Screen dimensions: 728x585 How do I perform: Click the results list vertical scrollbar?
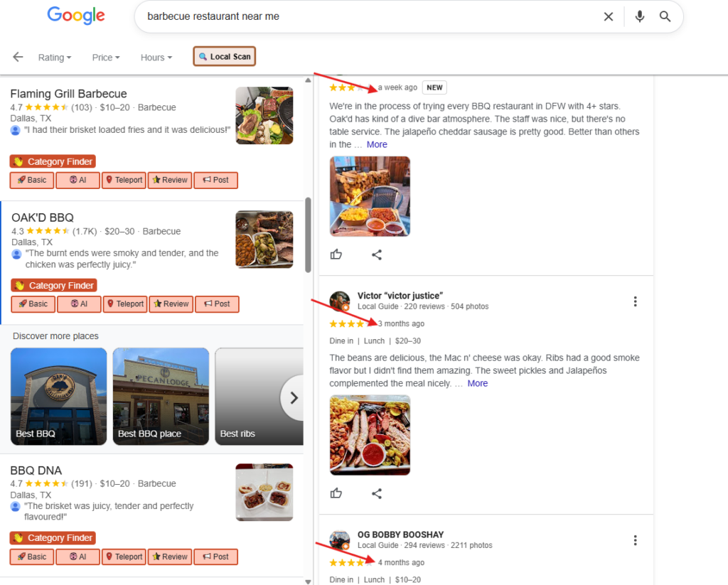[x=308, y=235]
